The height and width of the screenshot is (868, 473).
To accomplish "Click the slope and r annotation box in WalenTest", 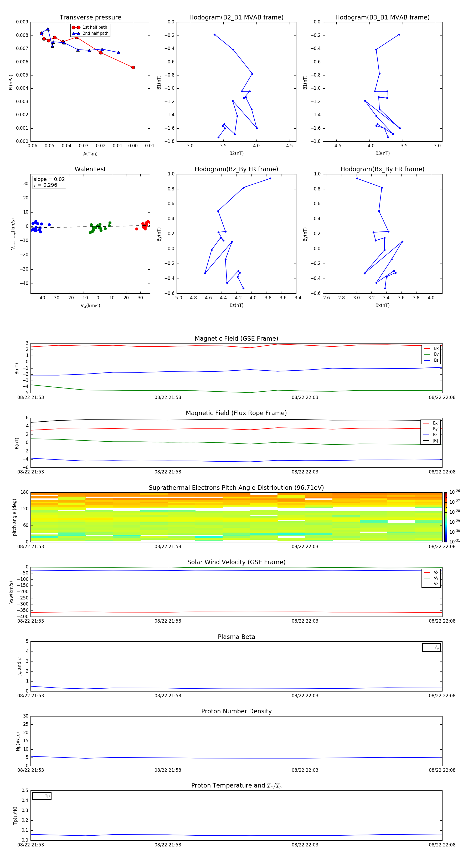I will [x=49, y=182].
